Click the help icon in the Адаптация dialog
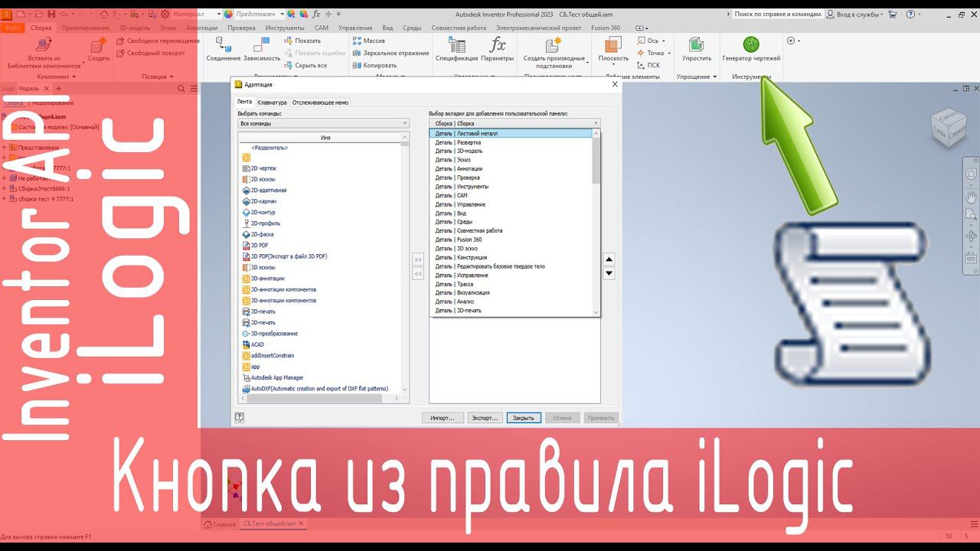Screen dimensions: 980x551 [239, 417]
